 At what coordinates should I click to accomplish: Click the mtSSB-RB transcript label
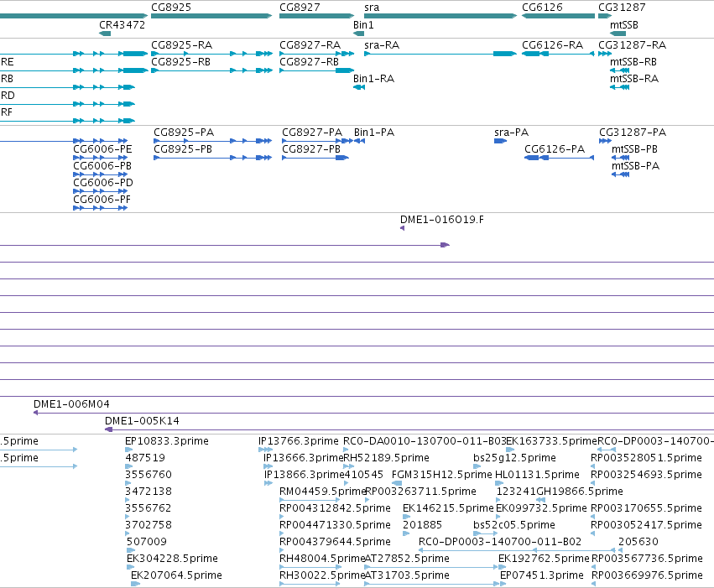(633, 62)
